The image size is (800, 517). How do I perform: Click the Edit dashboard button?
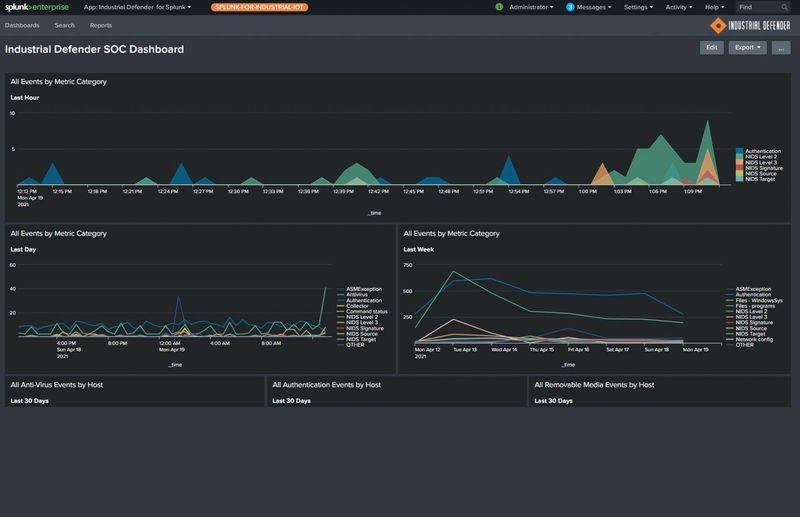[711, 47]
